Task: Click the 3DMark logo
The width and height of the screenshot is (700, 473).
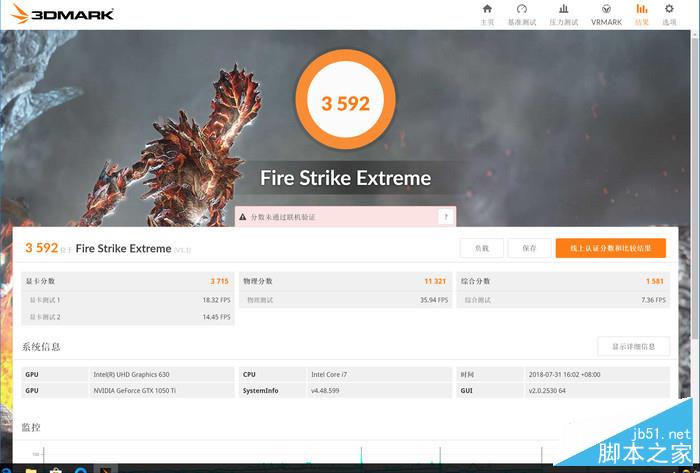Action: (62, 13)
